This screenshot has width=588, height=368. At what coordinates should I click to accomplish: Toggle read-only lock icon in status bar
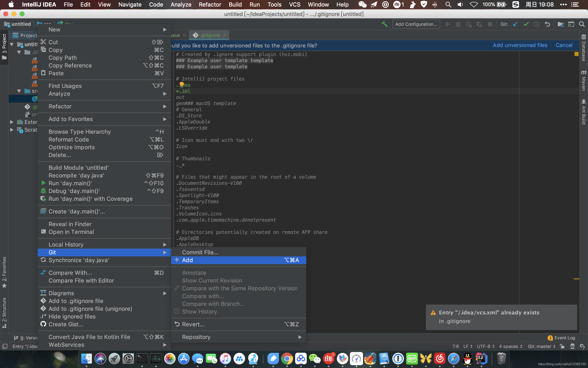[562, 346]
